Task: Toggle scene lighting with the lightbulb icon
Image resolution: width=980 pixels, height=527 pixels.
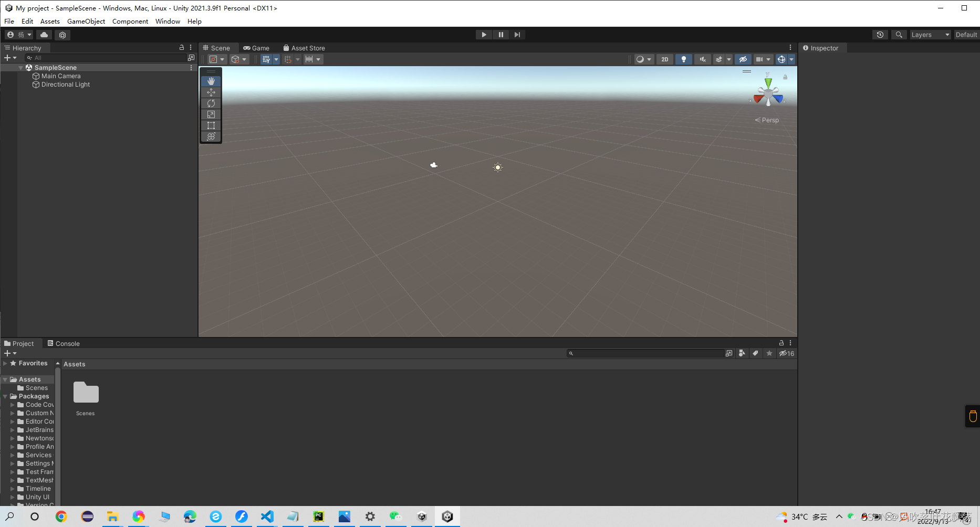Action: pos(683,59)
